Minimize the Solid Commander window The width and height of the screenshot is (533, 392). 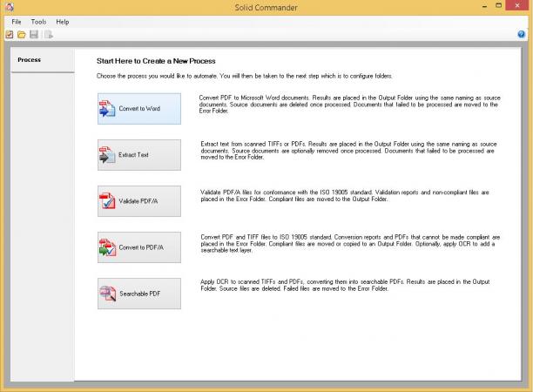484,6
